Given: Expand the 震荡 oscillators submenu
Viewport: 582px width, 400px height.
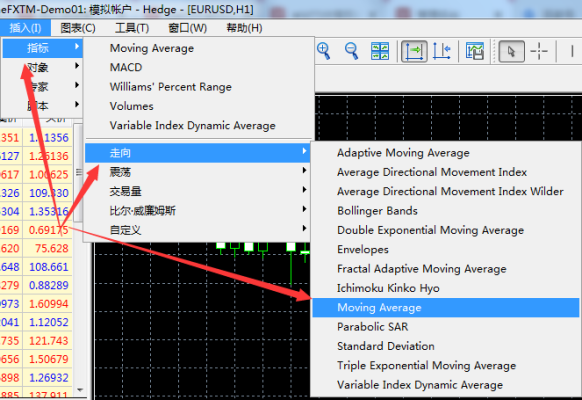Looking at the screenshot, I should (x=197, y=172).
